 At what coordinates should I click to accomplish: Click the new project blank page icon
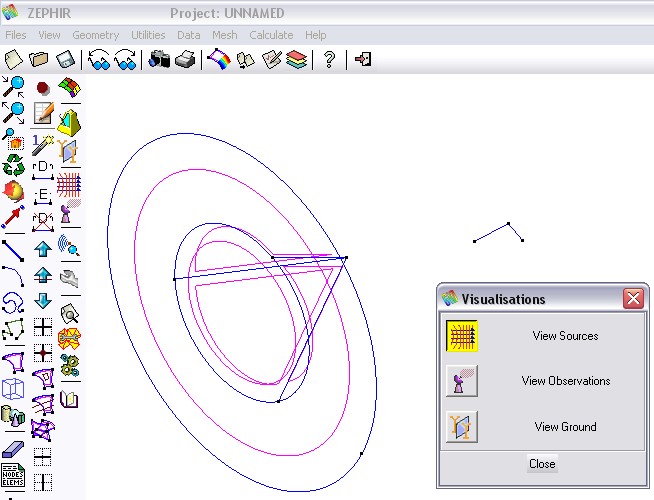(x=13, y=60)
